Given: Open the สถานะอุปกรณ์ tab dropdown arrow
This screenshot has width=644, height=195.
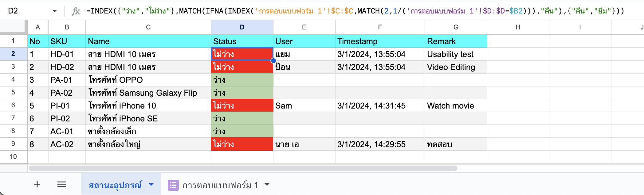Looking at the screenshot, I should point(151,185).
